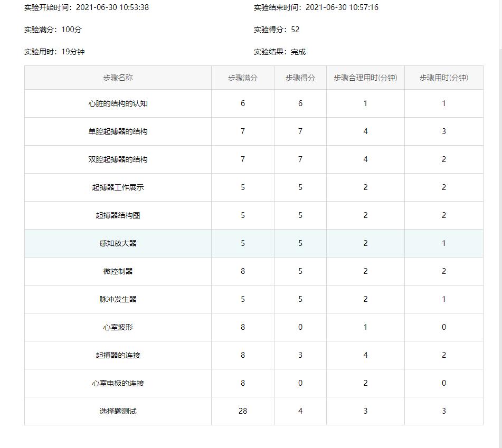Viewport: 502px width, 448px height.
Task: Click the 起搏器的连接 step name
Action: [118, 355]
